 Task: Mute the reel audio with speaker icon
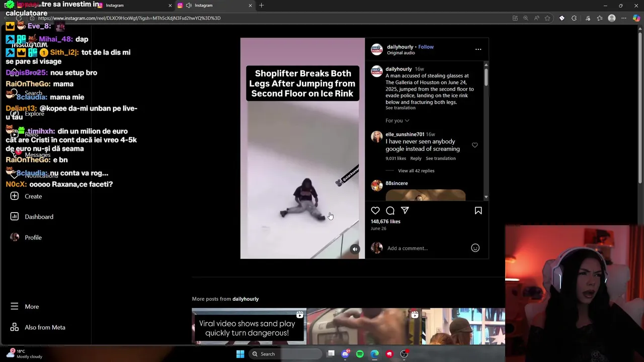355,249
